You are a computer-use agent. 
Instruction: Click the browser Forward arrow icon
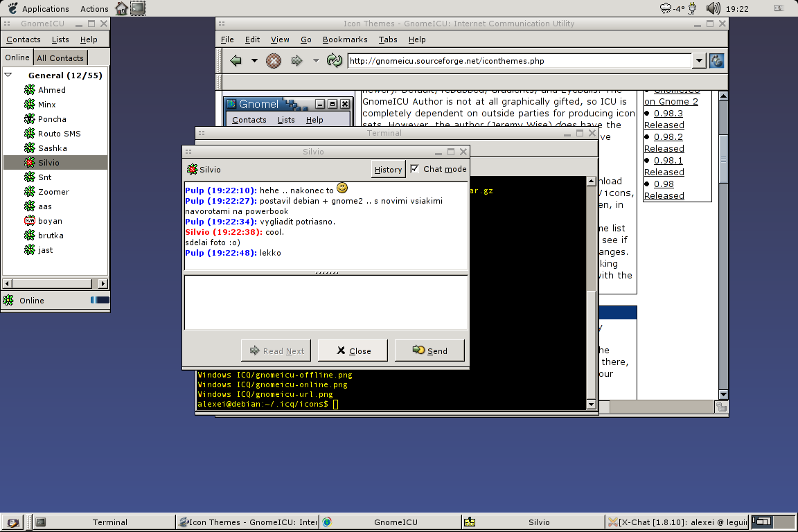point(297,61)
